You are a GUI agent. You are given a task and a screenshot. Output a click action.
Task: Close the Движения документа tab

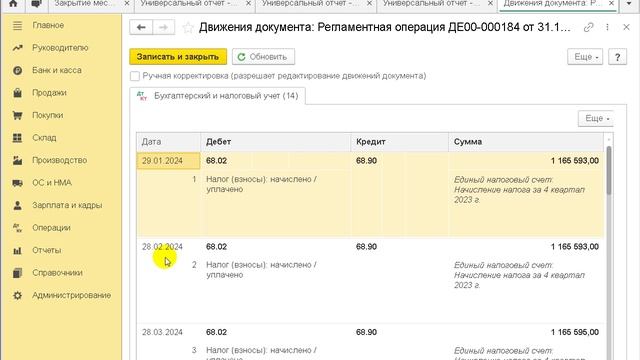tap(611, 3)
